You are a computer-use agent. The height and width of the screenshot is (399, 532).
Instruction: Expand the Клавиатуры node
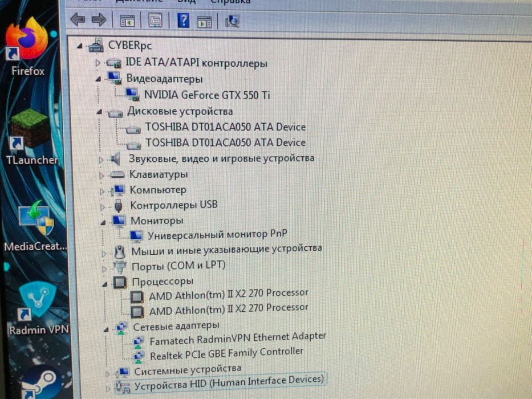[x=101, y=176]
